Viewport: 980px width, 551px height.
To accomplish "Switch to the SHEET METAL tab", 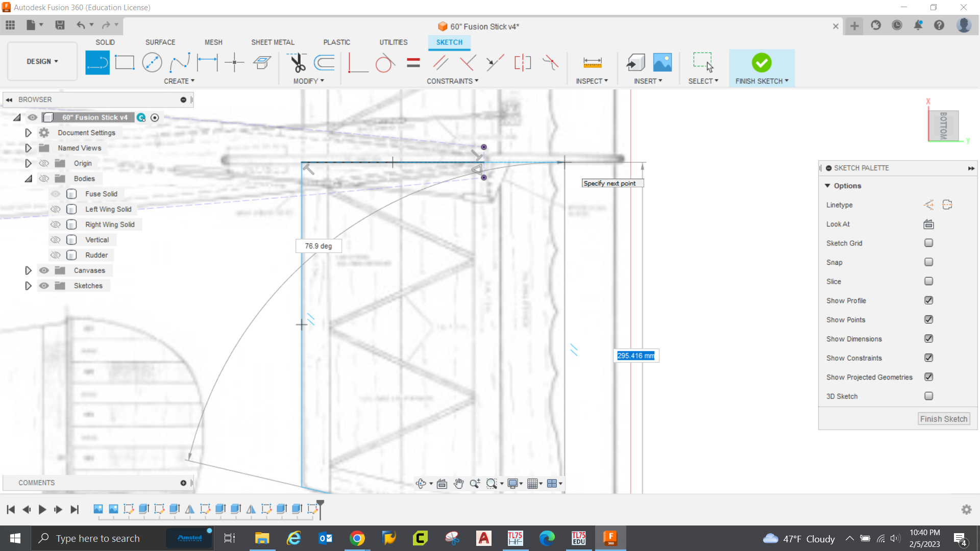I will point(273,42).
